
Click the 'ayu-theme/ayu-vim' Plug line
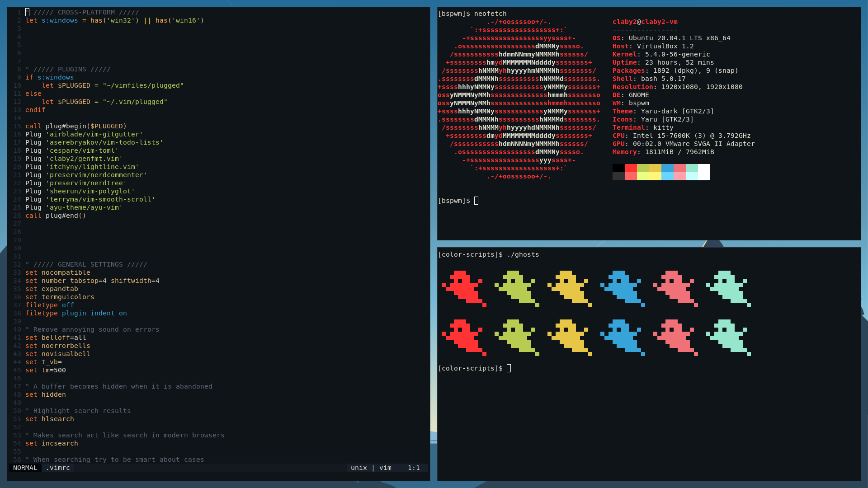74,207
